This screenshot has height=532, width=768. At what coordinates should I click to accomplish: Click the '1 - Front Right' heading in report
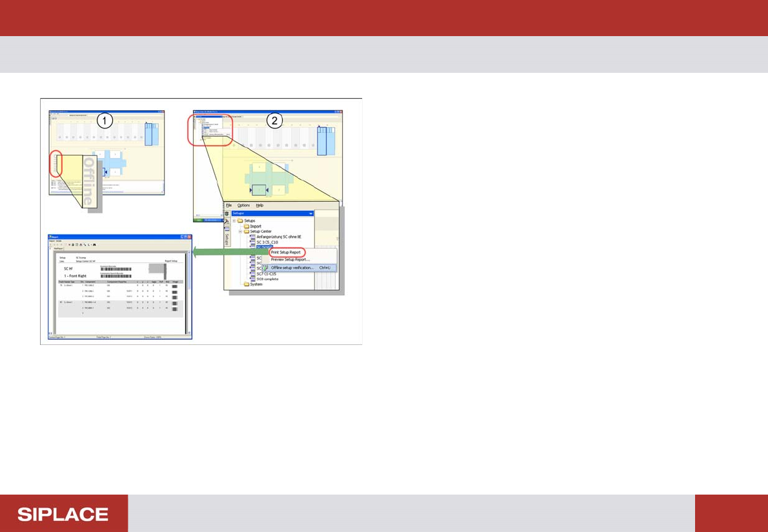click(76, 276)
